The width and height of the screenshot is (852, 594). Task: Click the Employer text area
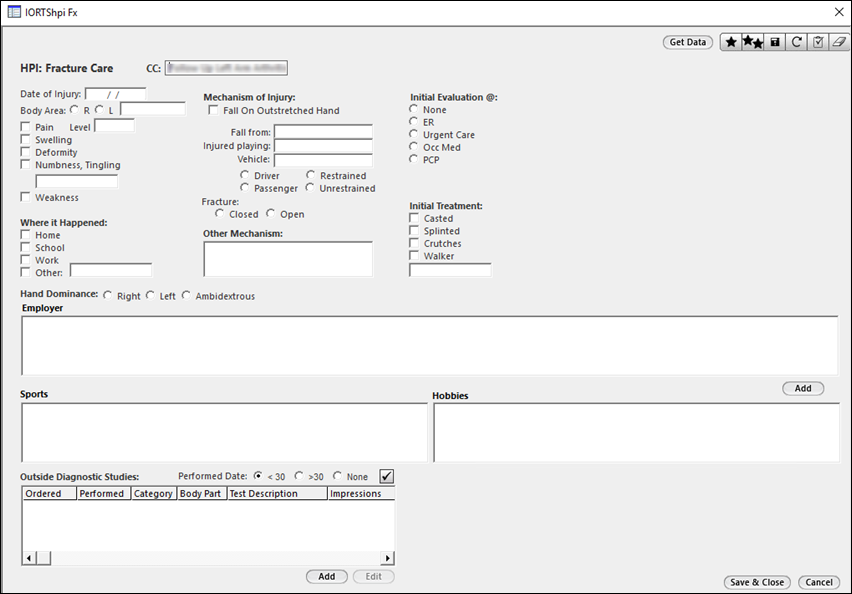pos(429,346)
